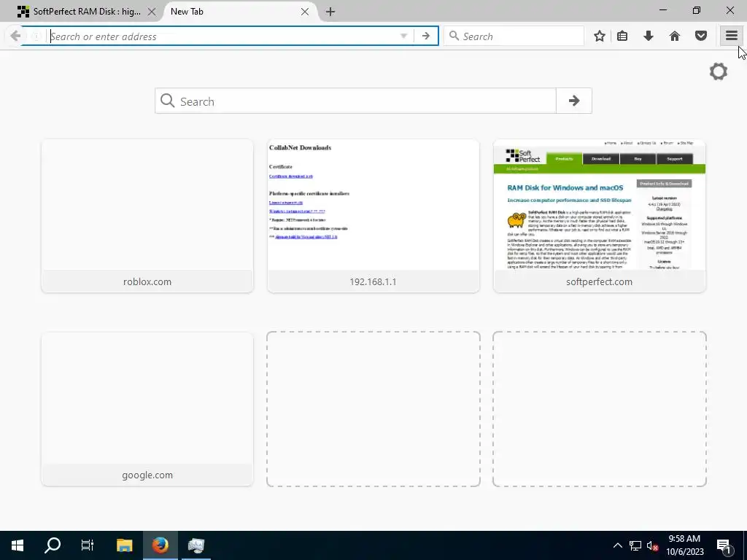This screenshot has height=560, width=747.
Task: Click the magnifier icon in toolbar search box
Action: point(454,36)
